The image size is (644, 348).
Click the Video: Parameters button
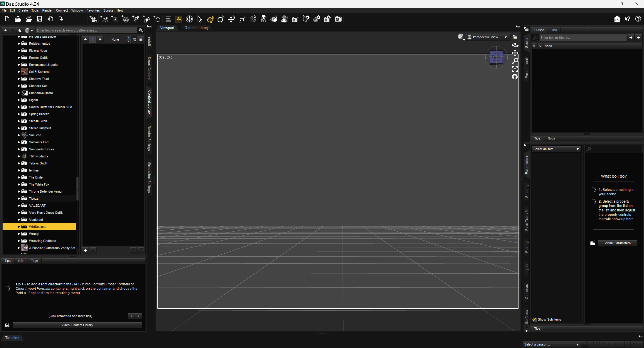point(617,243)
